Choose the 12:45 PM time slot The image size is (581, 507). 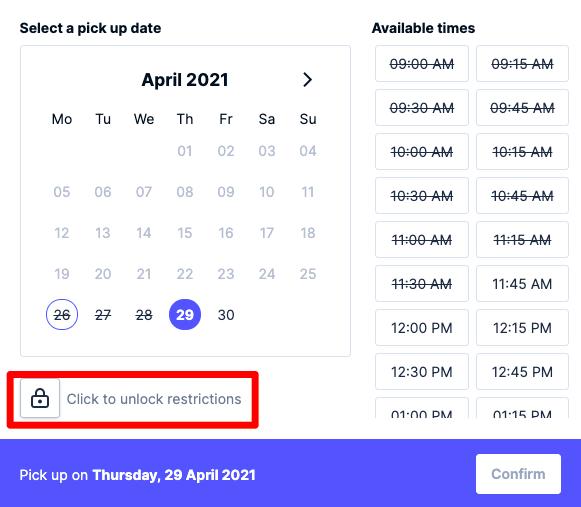522,372
